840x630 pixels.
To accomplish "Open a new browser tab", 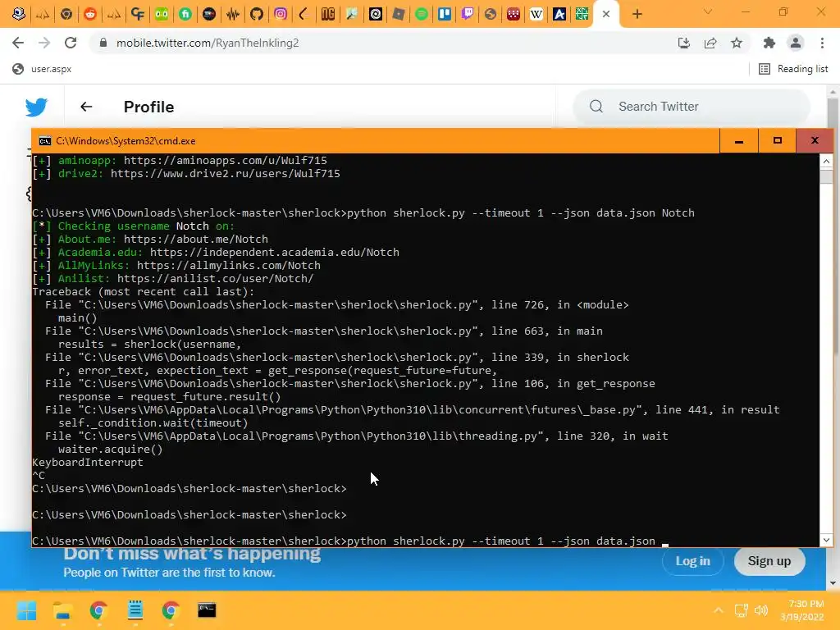I will coord(637,14).
